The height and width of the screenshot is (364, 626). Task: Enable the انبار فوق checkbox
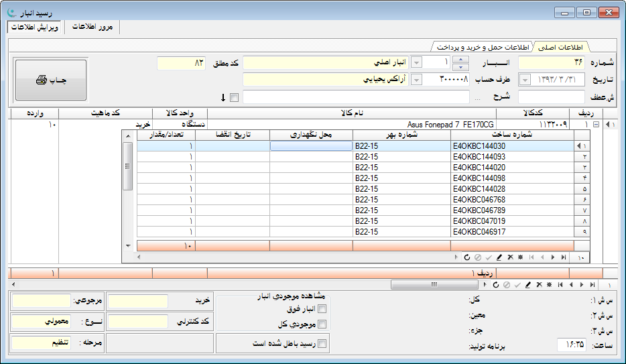[322, 309]
